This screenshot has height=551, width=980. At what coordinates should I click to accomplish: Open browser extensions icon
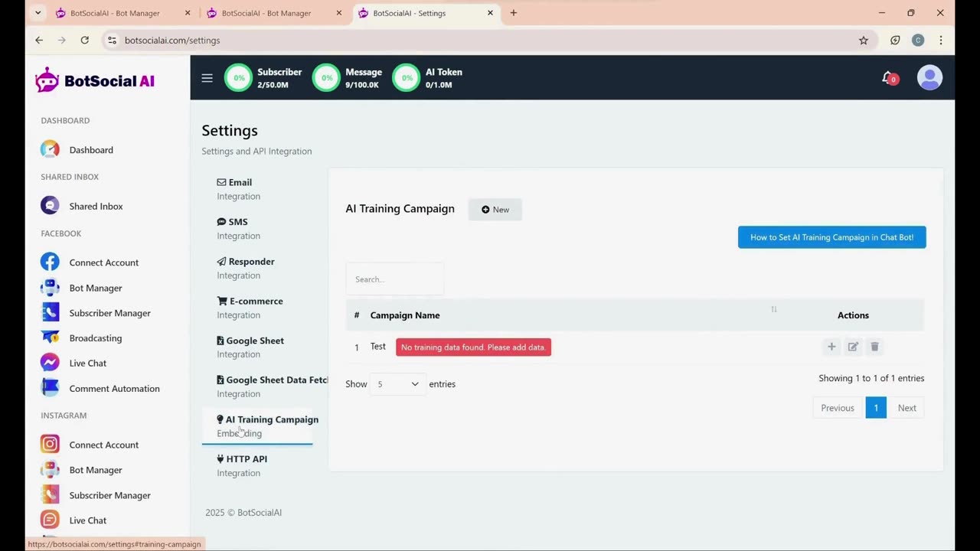[895, 40]
